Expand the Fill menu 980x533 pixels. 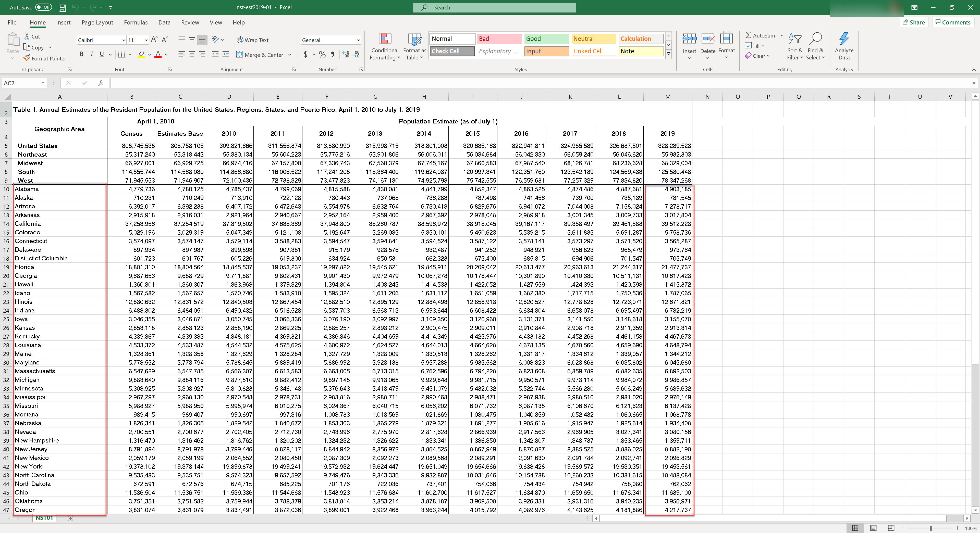pos(754,46)
